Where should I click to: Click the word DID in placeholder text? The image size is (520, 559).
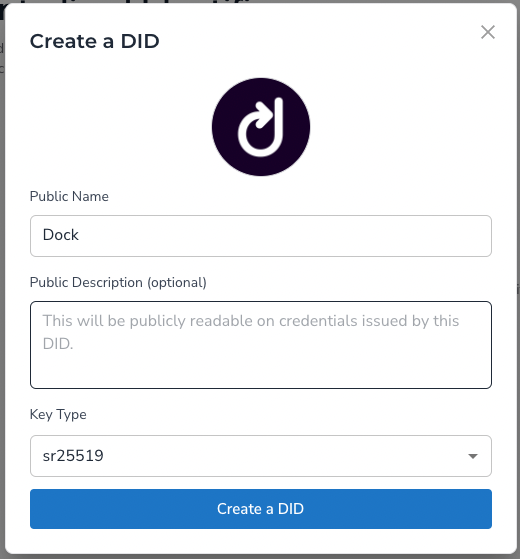[57, 344]
